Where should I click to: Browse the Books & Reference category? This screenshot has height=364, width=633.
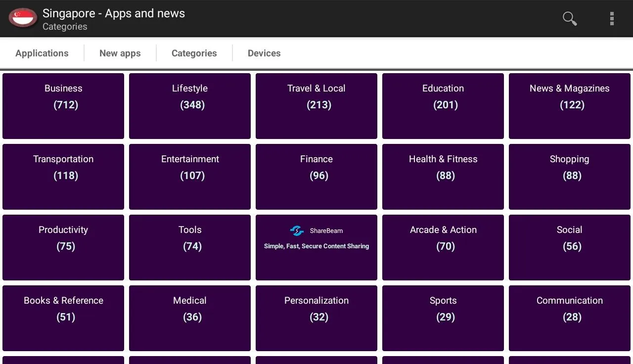click(x=63, y=318)
